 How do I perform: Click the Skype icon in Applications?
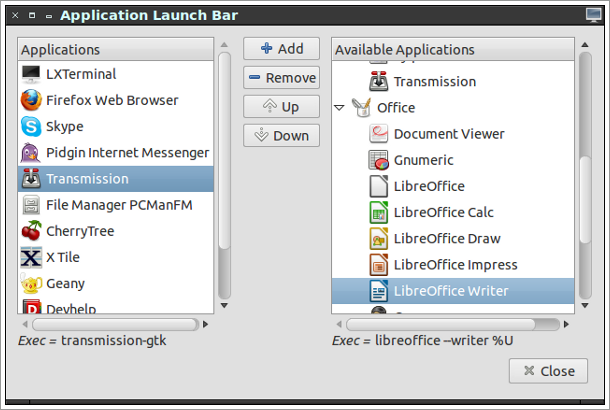(x=31, y=126)
